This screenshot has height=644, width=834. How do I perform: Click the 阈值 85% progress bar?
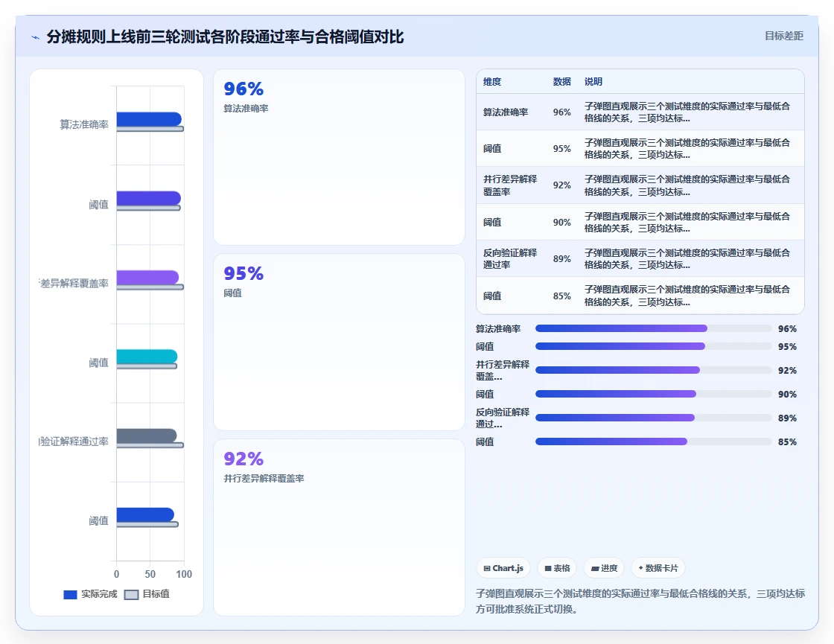(x=653, y=442)
